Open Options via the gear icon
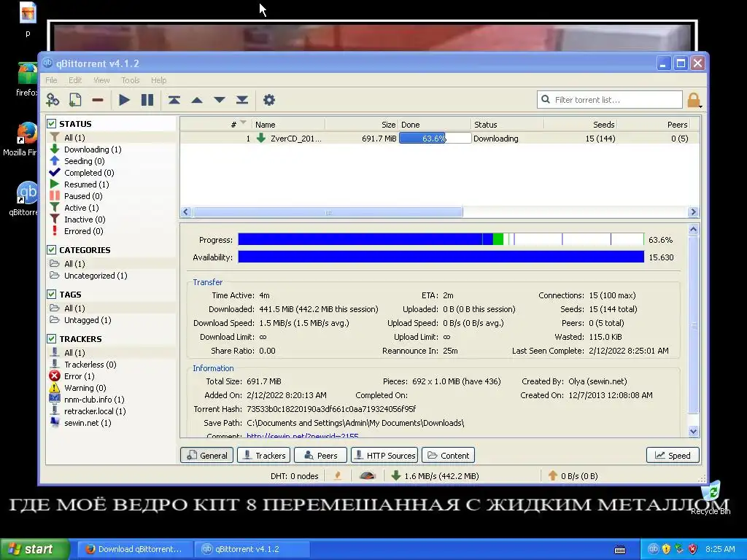 coord(269,100)
